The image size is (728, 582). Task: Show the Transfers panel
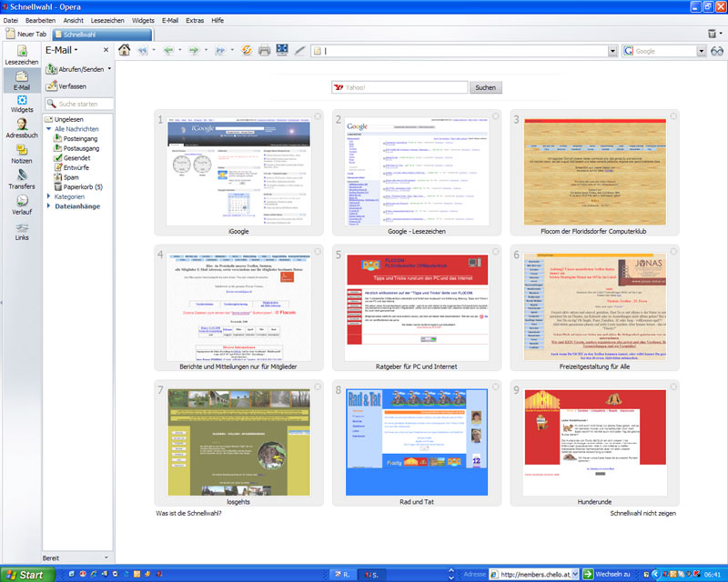pos(22,179)
